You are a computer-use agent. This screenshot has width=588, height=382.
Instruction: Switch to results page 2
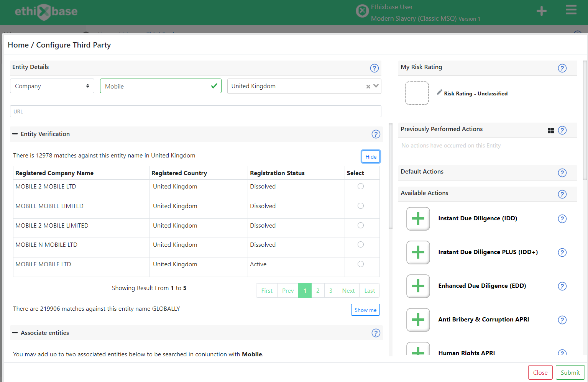318,290
